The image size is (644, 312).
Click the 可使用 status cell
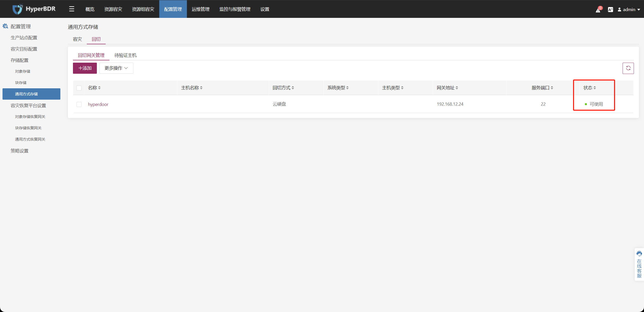(594, 104)
